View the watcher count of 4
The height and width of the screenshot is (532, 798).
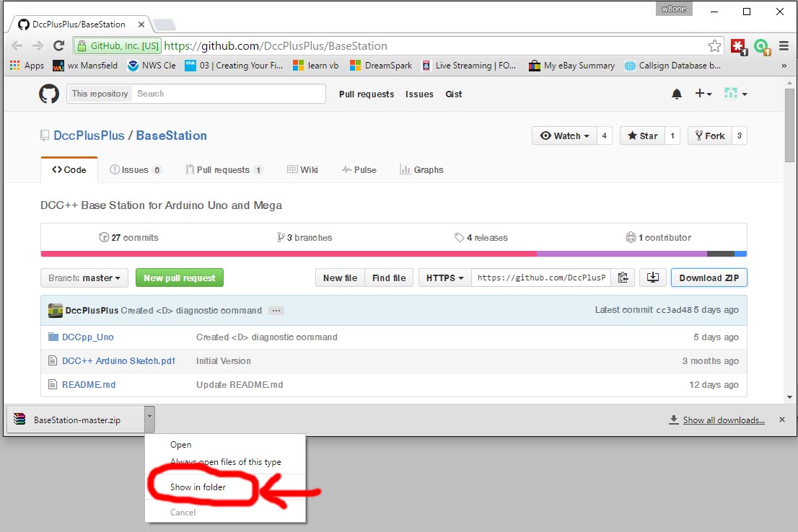coord(604,136)
